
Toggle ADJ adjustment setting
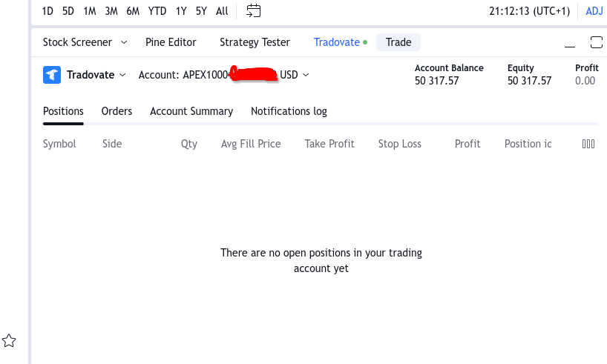(594, 11)
